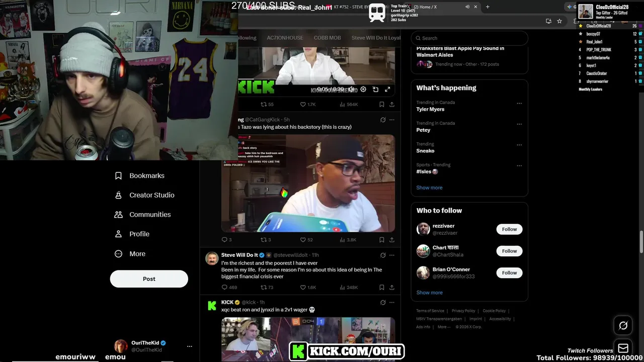Share the CatGangKick tweet
The height and width of the screenshot is (362, 644).
coord(392,240)
